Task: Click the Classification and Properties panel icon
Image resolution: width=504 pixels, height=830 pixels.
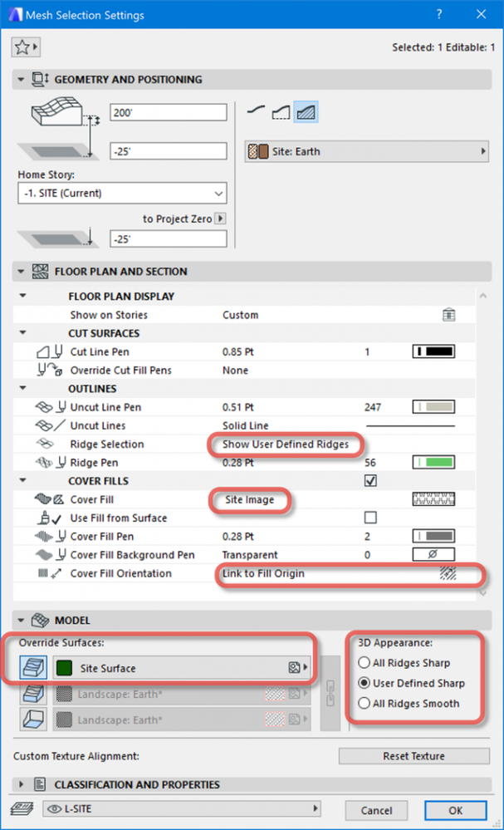Action: click(x=40, y=784)
